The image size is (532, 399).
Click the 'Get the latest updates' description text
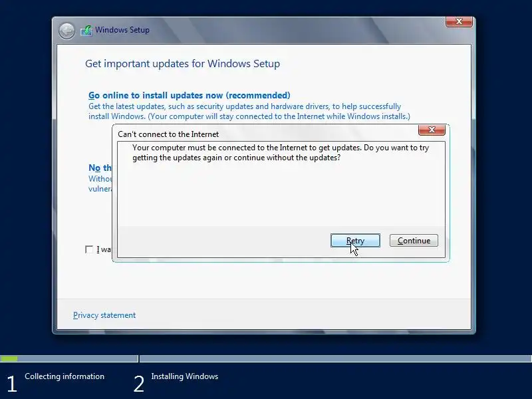[x=249, y=111]
